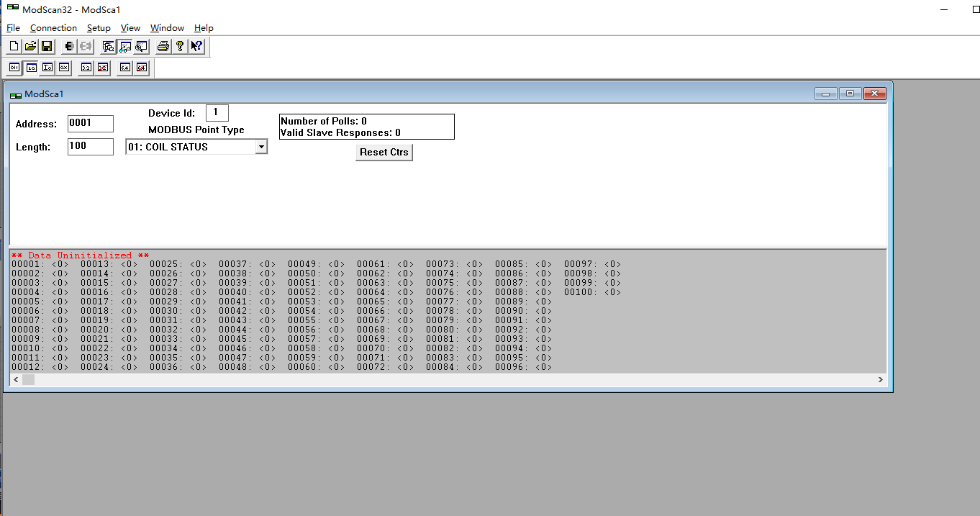The image size is (980, 516).
Task: Select the Show Data view icon
Action: coord(124,47)
